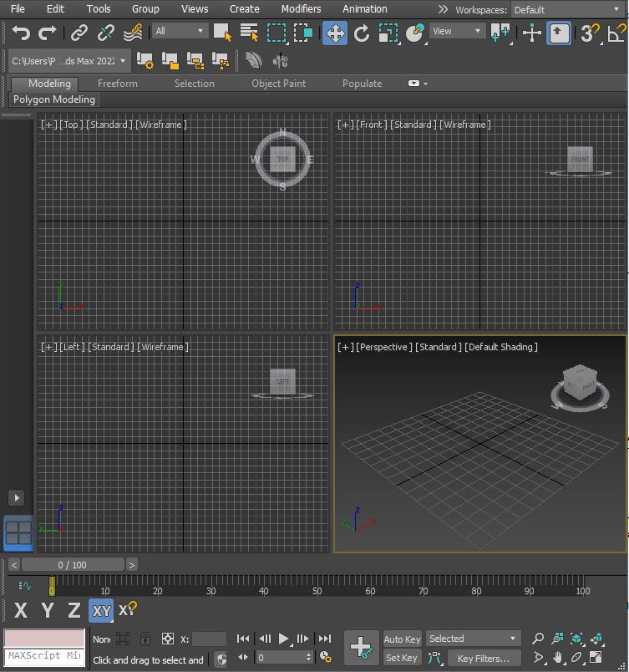Toggle the XY axis constraint button
This screenshot has width=629, height=672.
[101, 610]
